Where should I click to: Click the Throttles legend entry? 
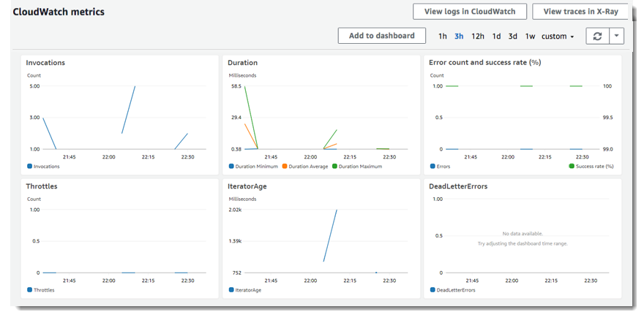44,290
